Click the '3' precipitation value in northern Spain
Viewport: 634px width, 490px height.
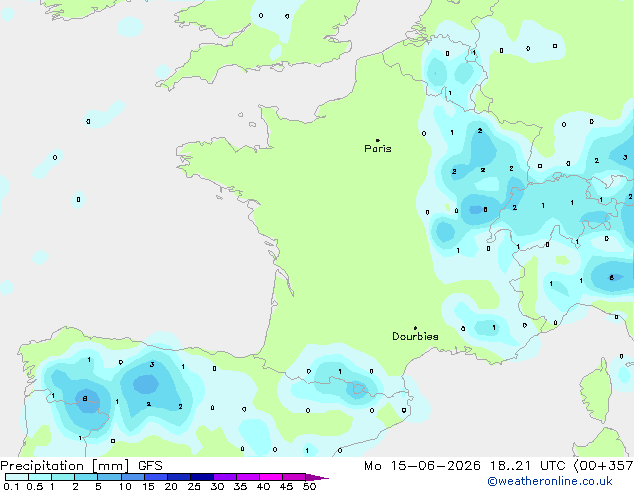tap(152, 364)
